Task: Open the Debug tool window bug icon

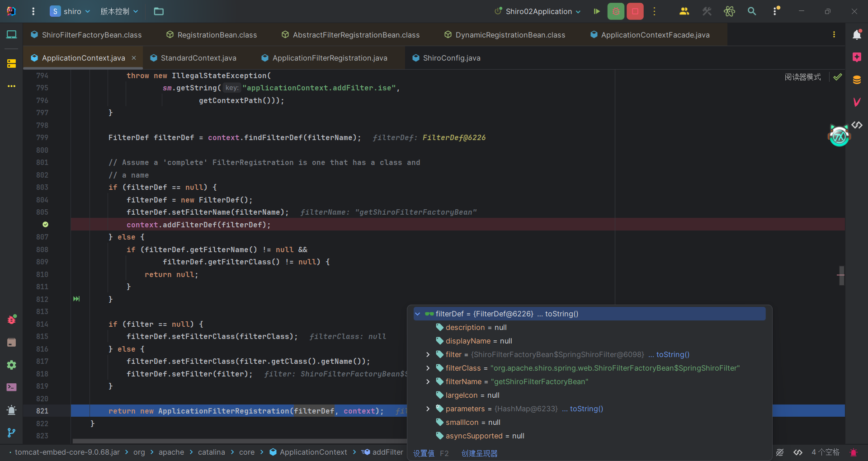Action: click(12, 320)
